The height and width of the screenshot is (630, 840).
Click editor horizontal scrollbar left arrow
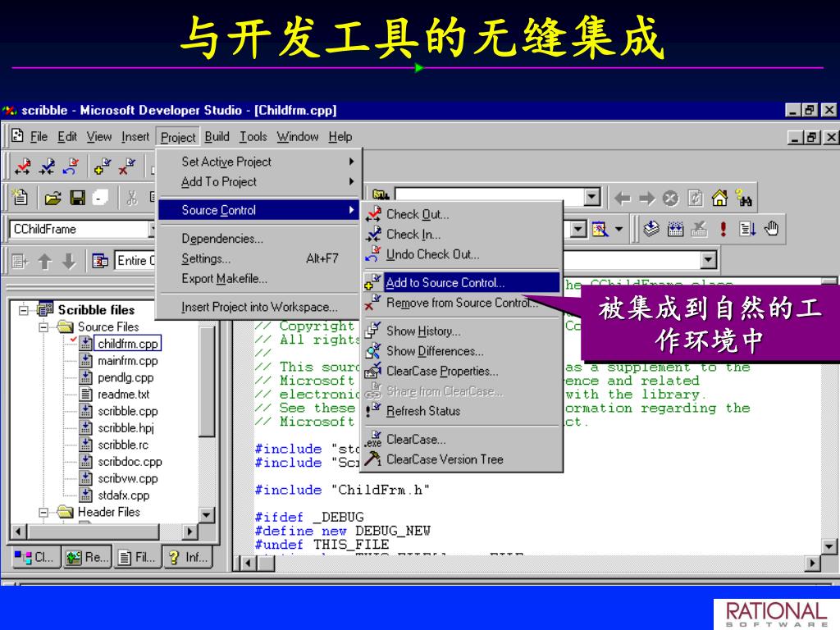[248, 563]
